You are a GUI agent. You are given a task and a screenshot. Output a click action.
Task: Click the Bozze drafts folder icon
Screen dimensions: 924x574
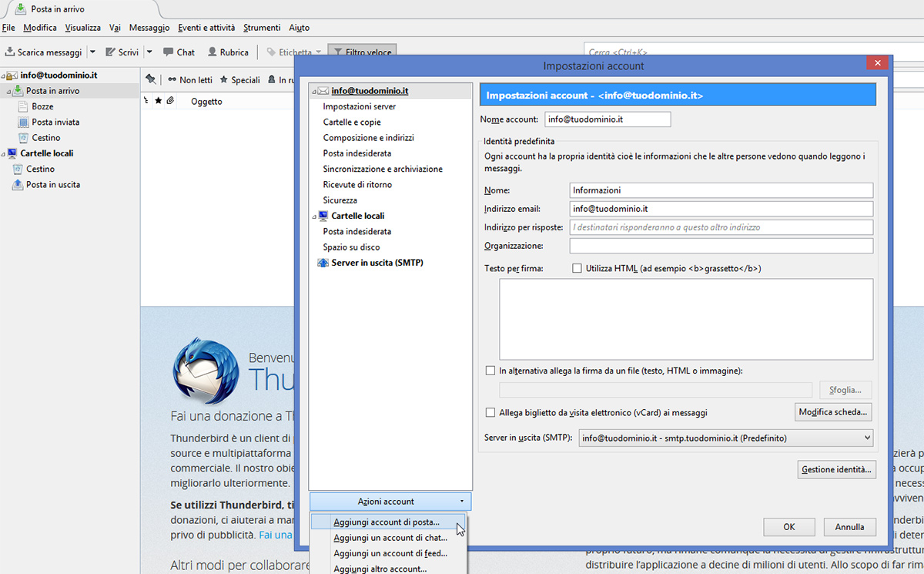coord(23,106)
